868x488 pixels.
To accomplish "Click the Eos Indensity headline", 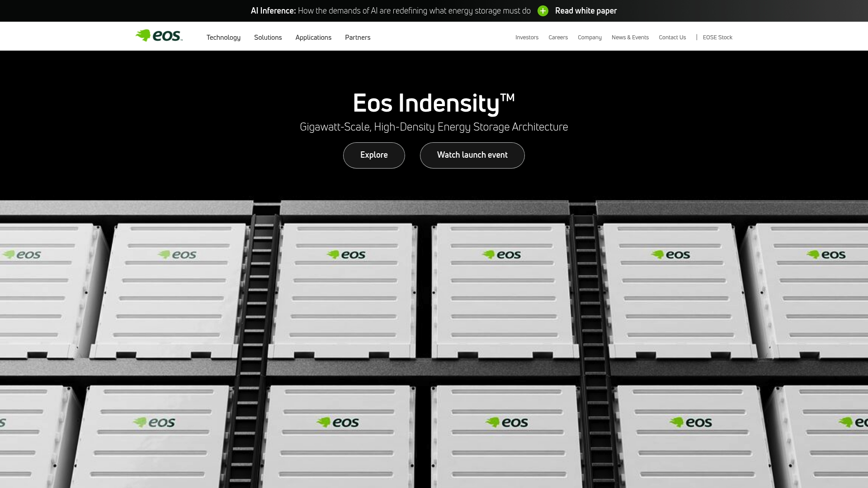I will coord(434,103).
